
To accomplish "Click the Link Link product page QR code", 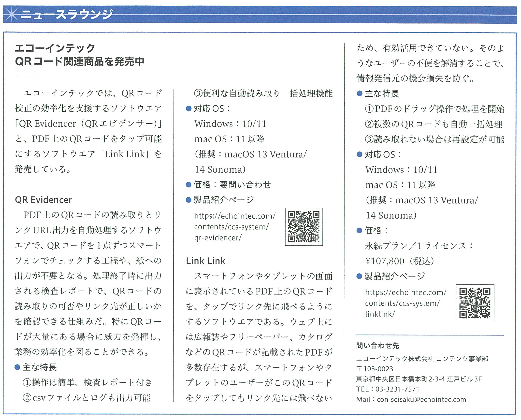I will [x=475, y=303].
